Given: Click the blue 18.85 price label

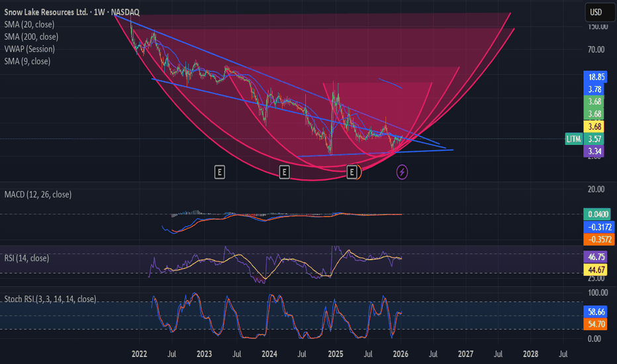Looking at the screenshot, I should point(595,77).
